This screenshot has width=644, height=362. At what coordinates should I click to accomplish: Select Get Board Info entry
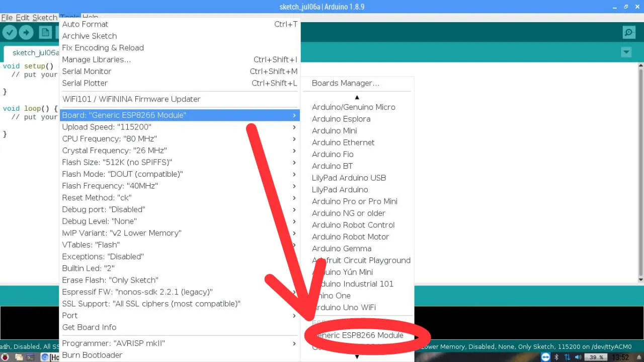click(180, 327)
